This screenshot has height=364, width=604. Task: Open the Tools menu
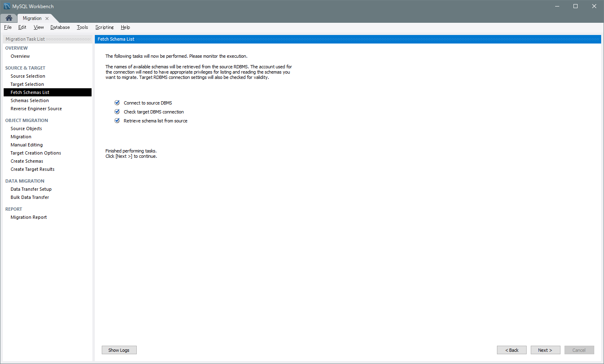(82, 27)
